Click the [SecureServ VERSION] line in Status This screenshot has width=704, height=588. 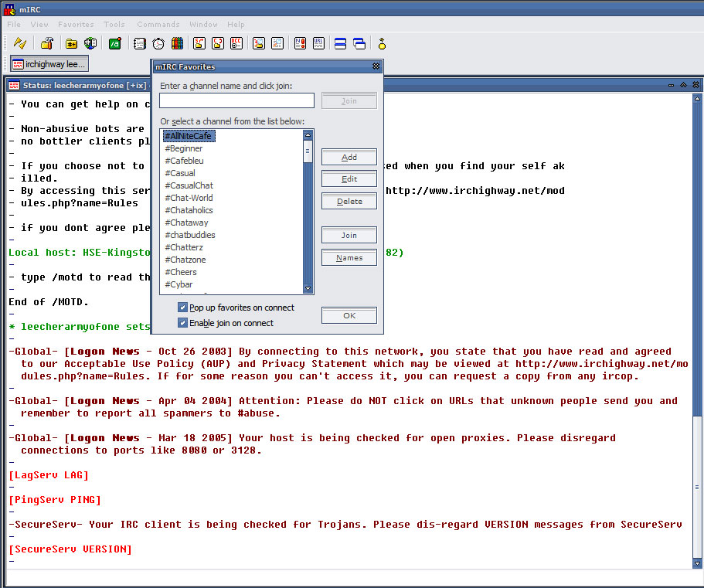click(x=70, y=549)
